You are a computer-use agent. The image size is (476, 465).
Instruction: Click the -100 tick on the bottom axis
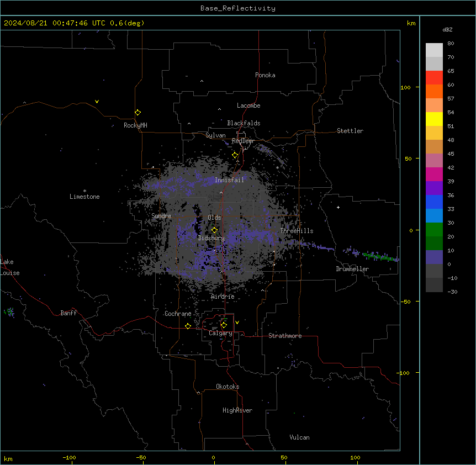[x=69, y=457]
